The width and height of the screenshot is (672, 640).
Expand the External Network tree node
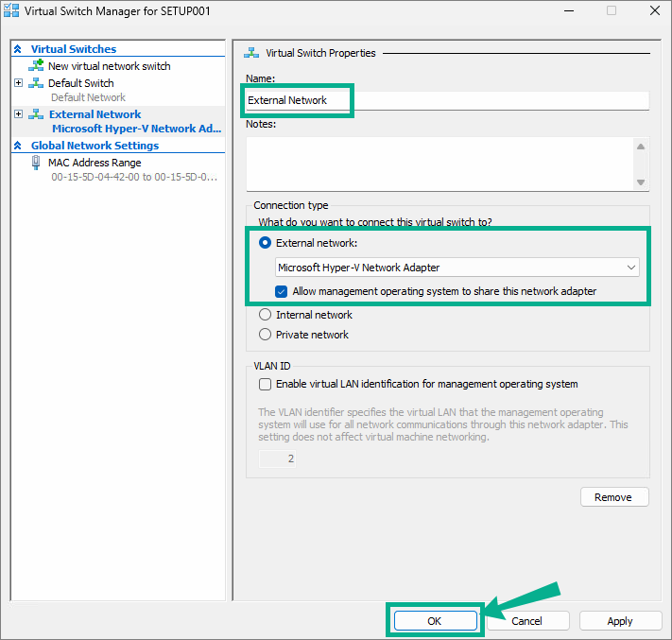click(18, 114)
